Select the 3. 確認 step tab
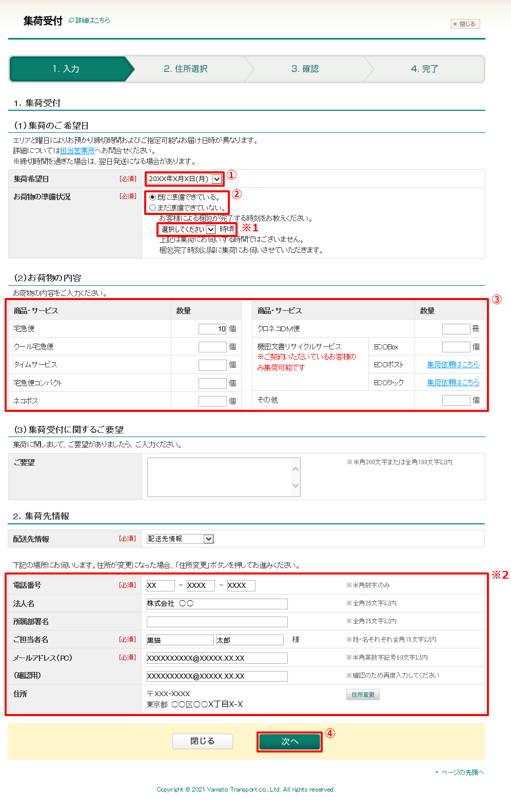 tap(305, 69)
